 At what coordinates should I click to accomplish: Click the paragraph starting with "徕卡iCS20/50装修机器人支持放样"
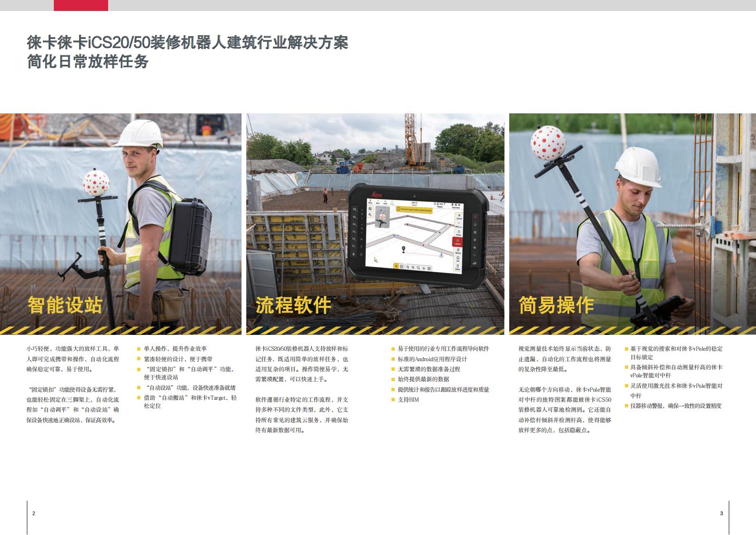(302, 364)
